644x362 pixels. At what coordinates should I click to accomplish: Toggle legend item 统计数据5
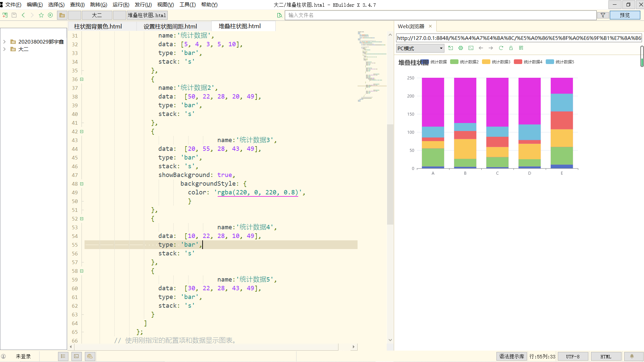[560, 62]
